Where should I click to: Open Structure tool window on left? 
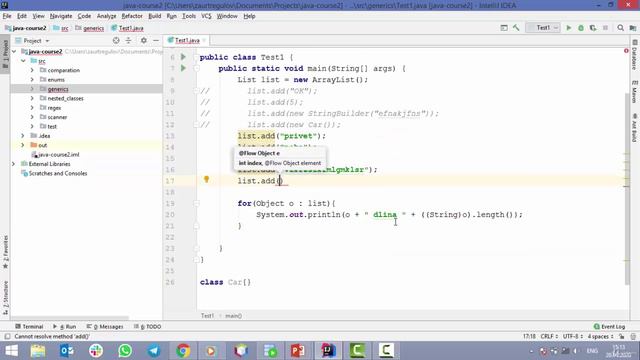(x=5, y=297)
